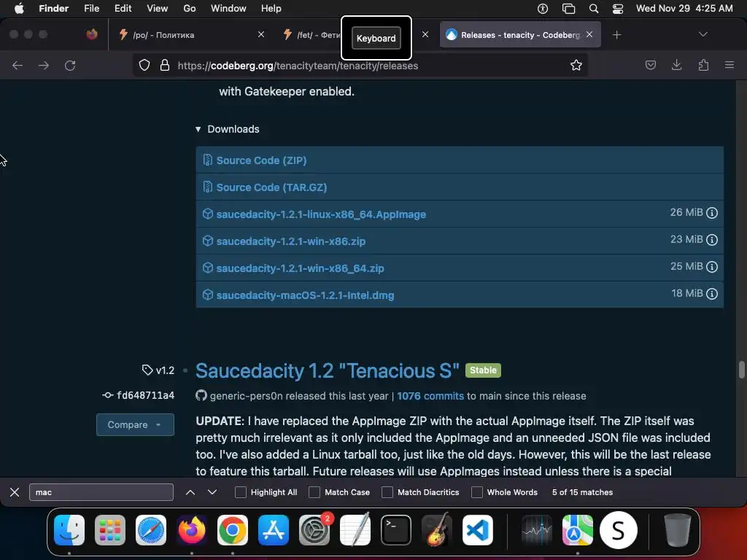747x560 pixels.
Task: Show info for the macOS Intel dmg download
Action: (x=712, y=294)
